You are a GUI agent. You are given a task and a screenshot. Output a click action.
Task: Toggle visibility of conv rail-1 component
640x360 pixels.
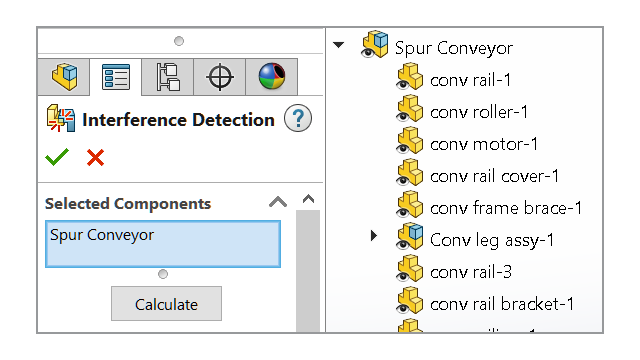coord(403,84)
